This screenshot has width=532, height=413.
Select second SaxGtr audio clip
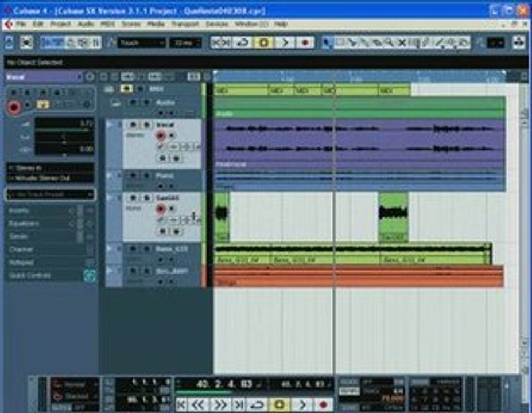[x=394, y=217]
